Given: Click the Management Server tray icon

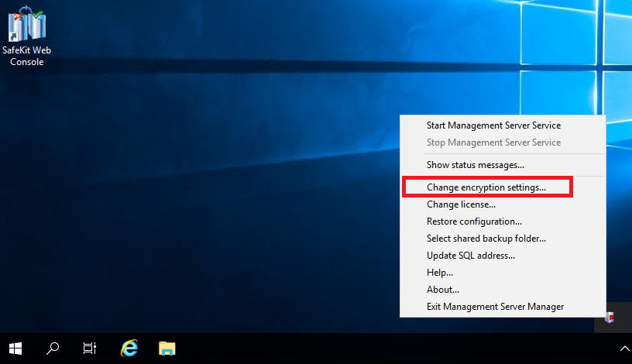Looking at the screenshot, I should coord(610,317).
